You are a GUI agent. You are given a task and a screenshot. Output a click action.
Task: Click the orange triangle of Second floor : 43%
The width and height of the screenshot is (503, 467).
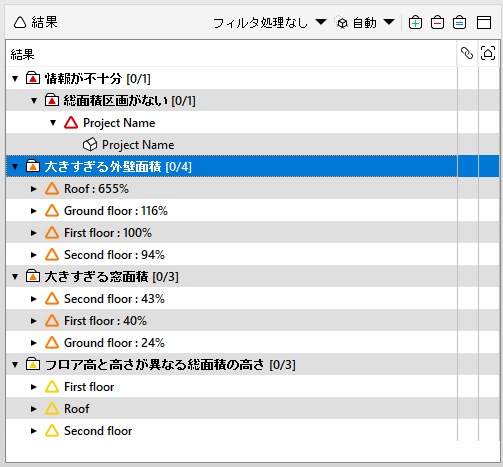(x=52, y=299)
